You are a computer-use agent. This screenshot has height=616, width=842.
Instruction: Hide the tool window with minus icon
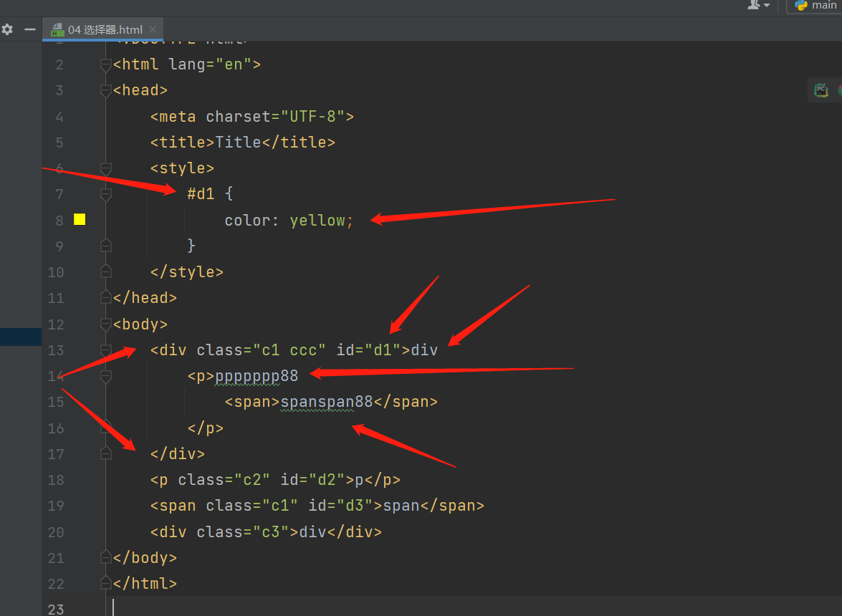[30, 29]
